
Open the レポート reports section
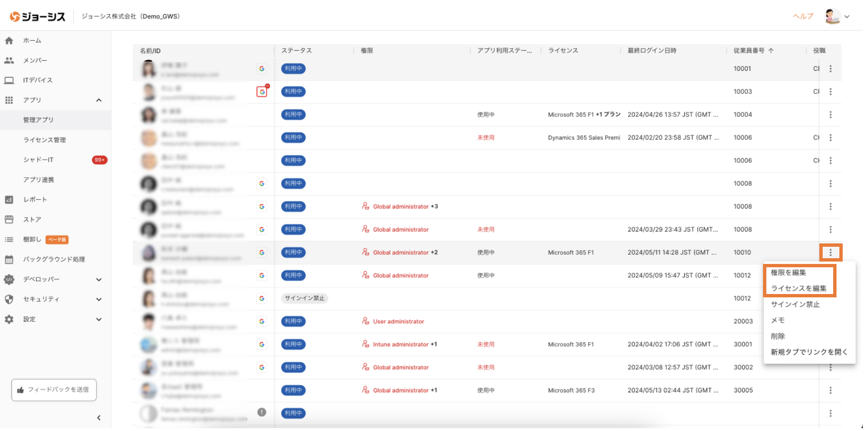pos(35,200)
